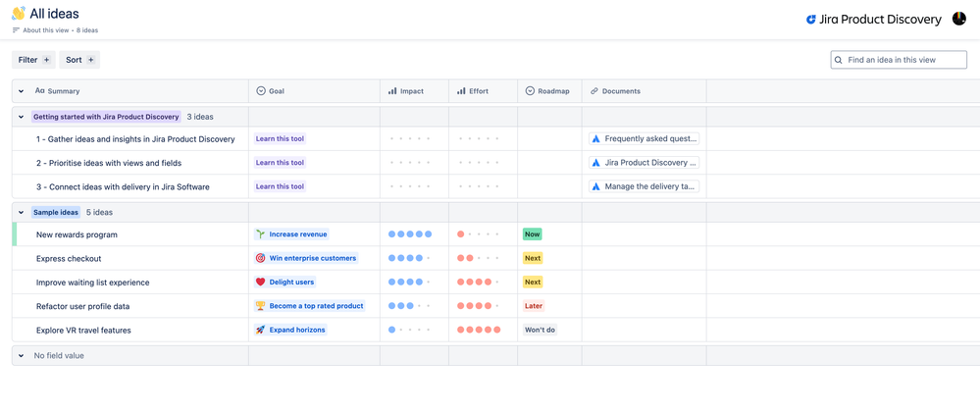
Task: Open Roadmap dropdown for Improve waiting list experience
Action: coord(533,282)
